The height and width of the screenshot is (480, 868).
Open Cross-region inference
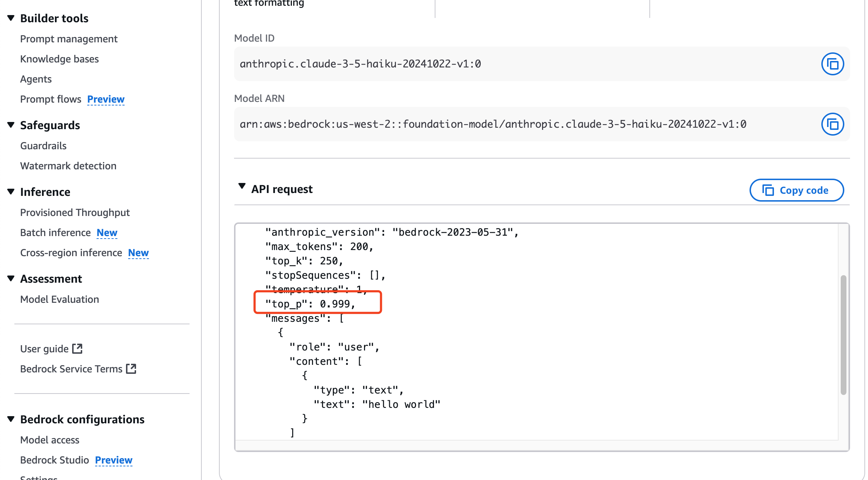pyautogui.click(x=71, y=253)
